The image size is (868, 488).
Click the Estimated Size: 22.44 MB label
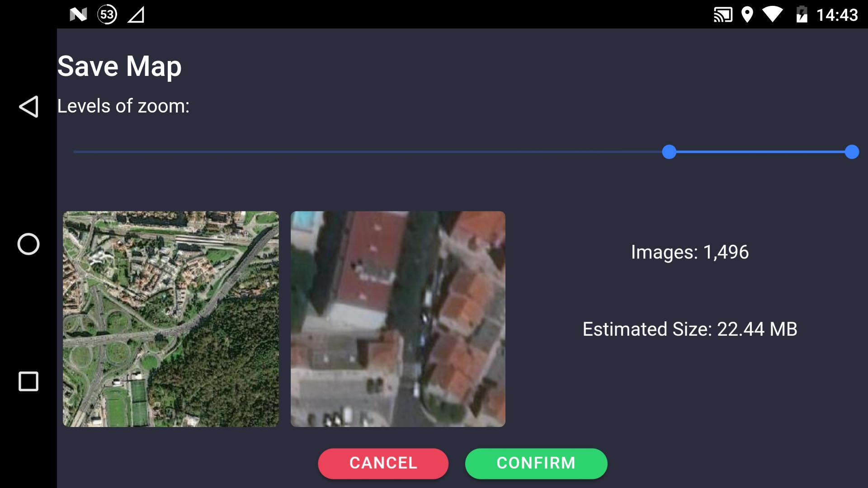pyautogui.click(x=690, y=329)
